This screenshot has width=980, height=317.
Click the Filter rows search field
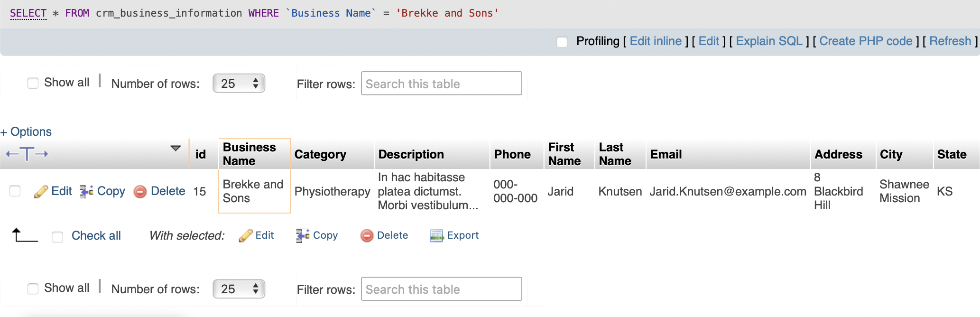(441, 83)
